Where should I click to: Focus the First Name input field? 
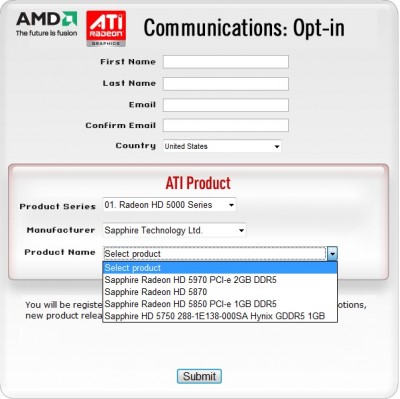[226, 62]
